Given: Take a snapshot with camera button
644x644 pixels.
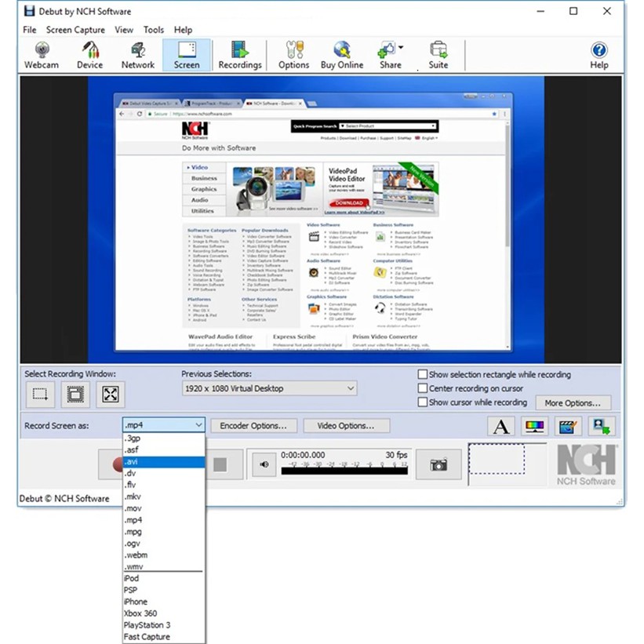Looking at the screenshot, I should [438, 464].
